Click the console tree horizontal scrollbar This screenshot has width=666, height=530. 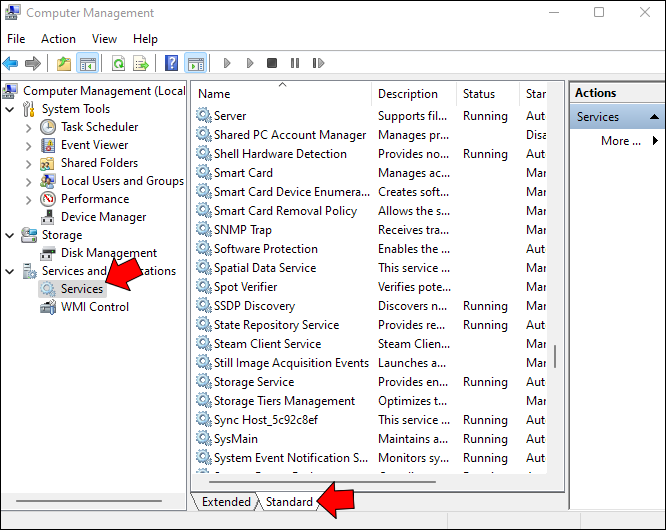[x=89, y=501]
